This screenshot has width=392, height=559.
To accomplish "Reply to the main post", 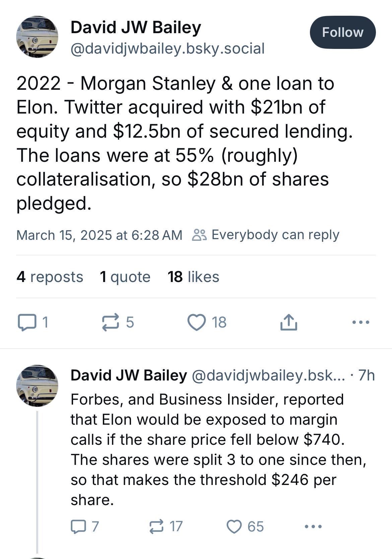I will [x=27, y=322].
